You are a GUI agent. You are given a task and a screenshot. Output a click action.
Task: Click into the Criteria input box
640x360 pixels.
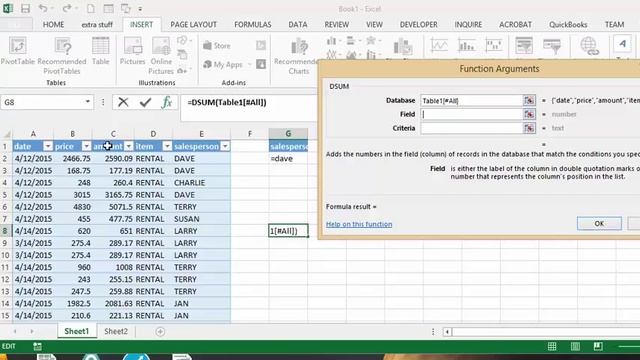pos(472,128)
